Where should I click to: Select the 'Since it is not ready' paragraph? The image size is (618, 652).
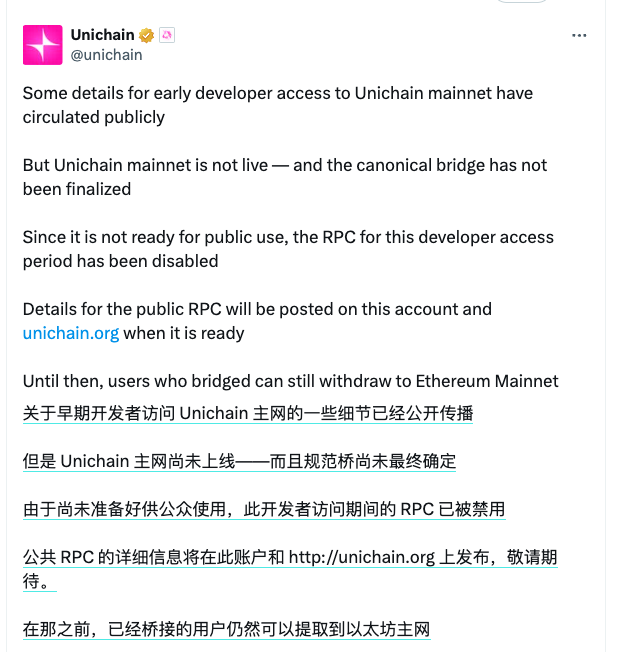pyautogui.click(x=288, y=249)
